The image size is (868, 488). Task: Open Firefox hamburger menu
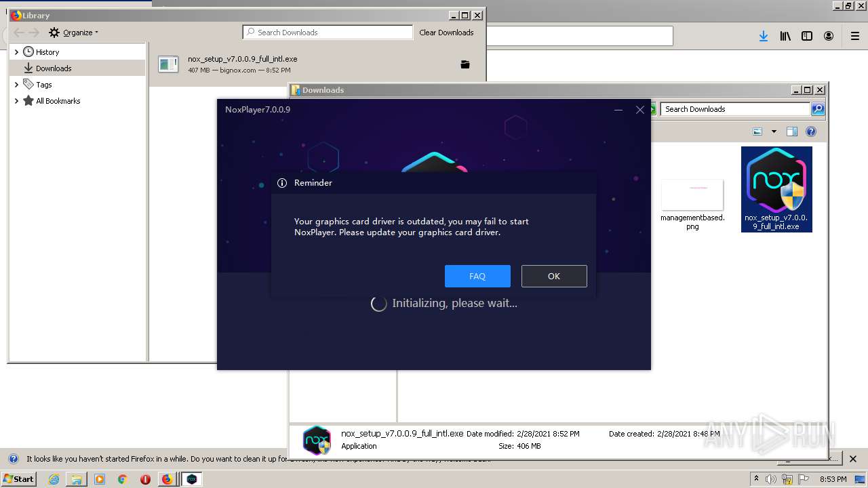tap(855, 37)
